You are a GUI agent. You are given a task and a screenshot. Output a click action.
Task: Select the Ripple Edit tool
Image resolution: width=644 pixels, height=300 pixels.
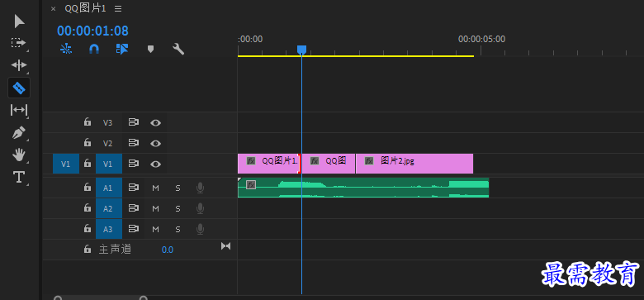[19, 65]
